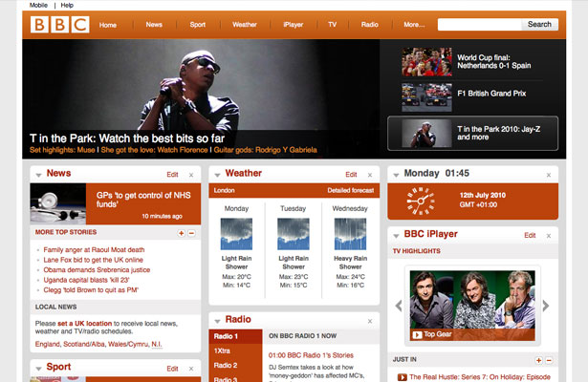The image size is (588, 382).
Task: Play The Real Hustle video icon
Action: coord(402,377)
